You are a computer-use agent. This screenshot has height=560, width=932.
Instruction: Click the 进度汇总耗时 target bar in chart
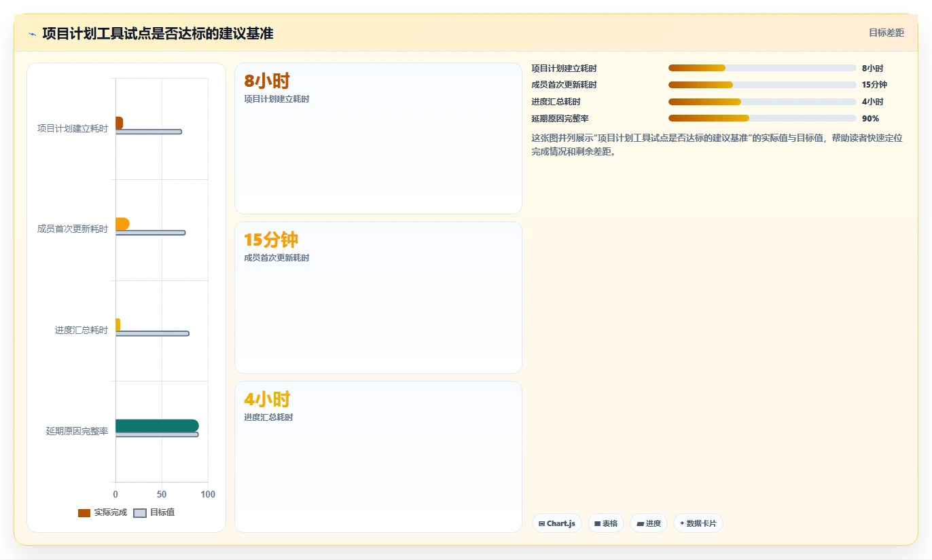click(x=152, y=333)
